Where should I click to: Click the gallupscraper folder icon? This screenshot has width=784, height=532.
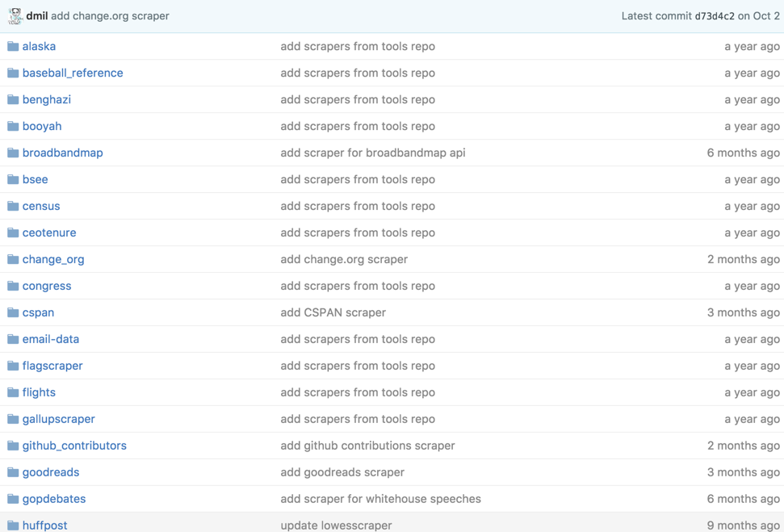pos(13,419)
